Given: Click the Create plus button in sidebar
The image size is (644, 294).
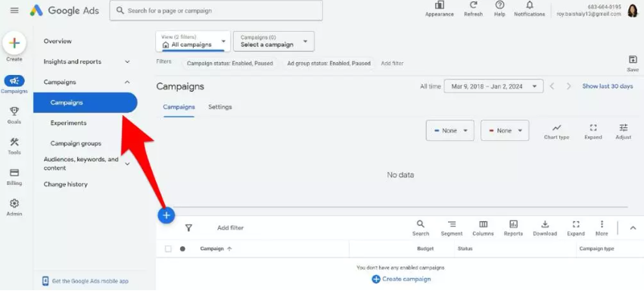Looking at the screenshot, I should click(x=14, y=43).
